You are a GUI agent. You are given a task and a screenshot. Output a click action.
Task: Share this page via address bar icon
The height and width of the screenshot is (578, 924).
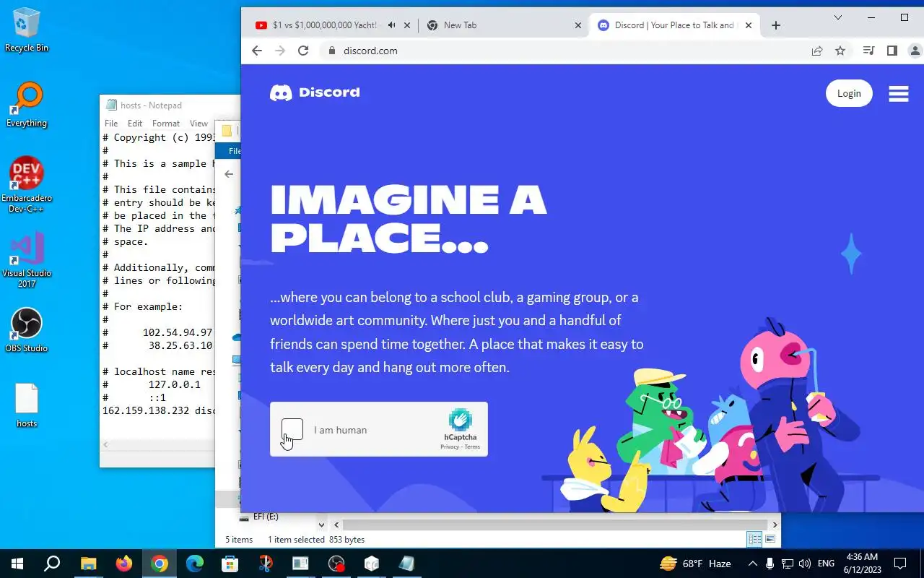(817, 51)
